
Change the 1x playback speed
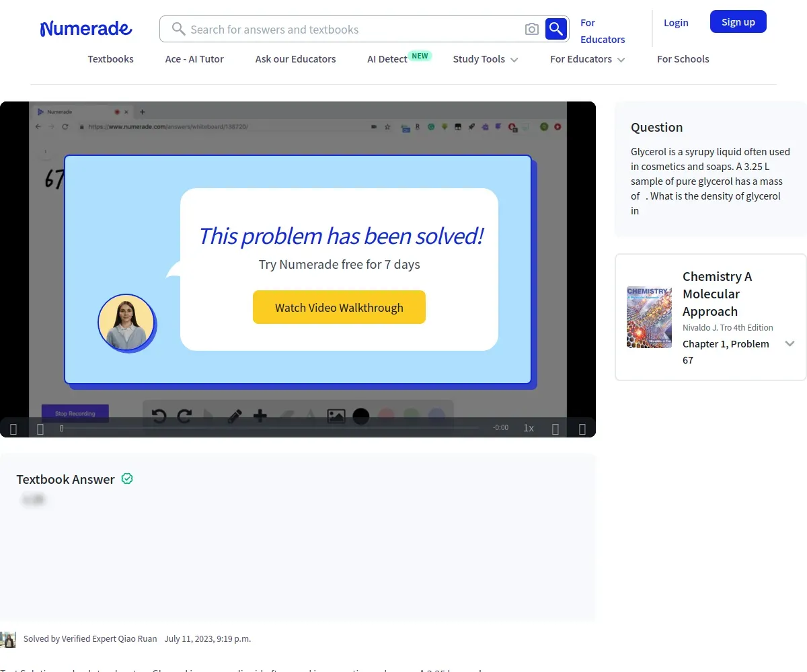click(x=529, y=428)
